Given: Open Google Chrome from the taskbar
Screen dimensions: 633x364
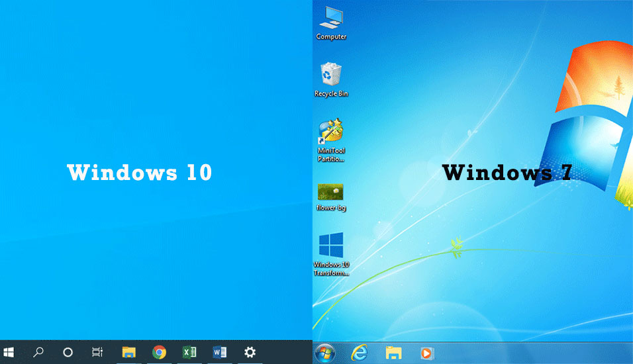Looking at the screenshot, I should pos(159,352).
